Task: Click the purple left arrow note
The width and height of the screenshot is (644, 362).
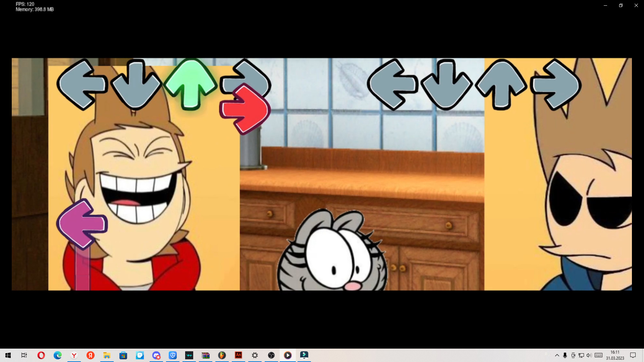Action: pyautogui.click(x=82, y=224)
